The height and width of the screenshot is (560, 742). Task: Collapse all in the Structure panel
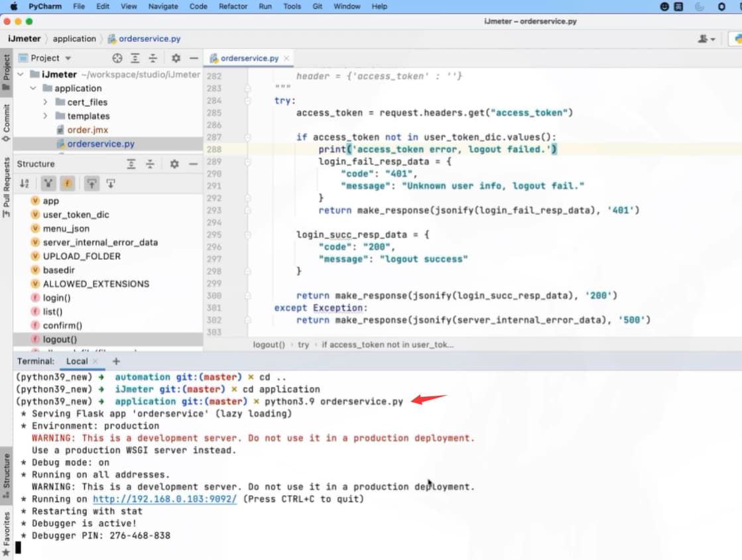[150, 164]
